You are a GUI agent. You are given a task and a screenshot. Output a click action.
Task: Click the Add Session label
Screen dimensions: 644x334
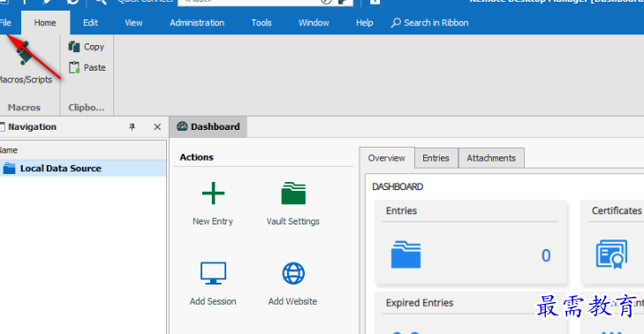tap(213, 301)
